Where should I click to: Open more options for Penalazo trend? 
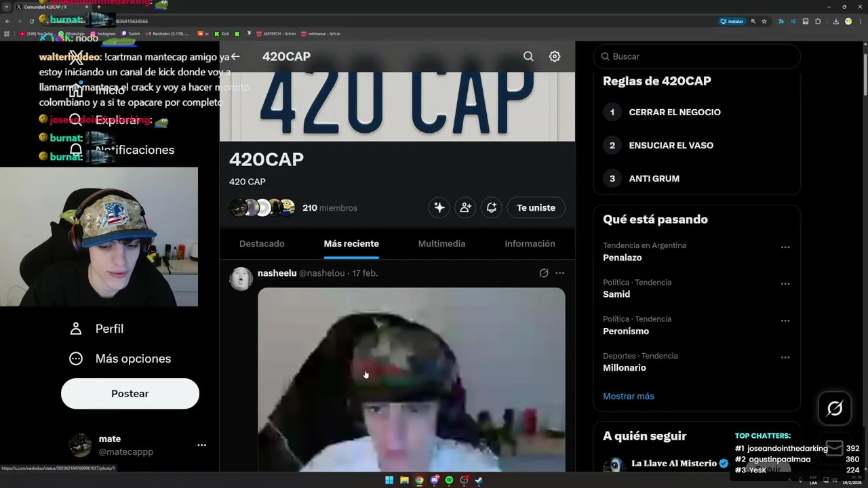(785, 247)
